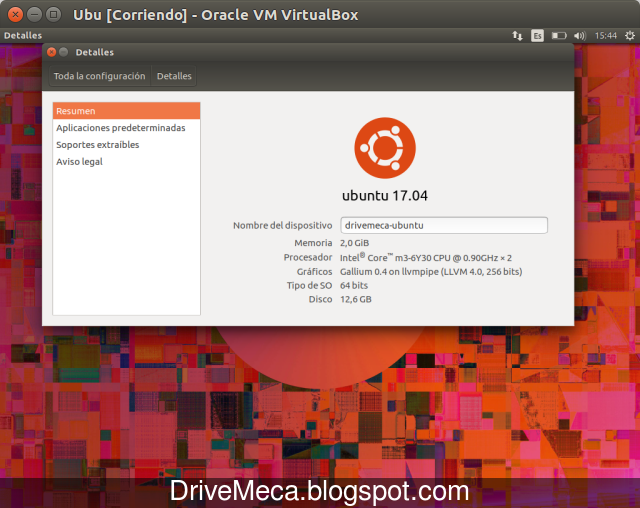Minimize the Detalles settings window
This screenshot has width=640, height=508.
(x=63, y=52)
